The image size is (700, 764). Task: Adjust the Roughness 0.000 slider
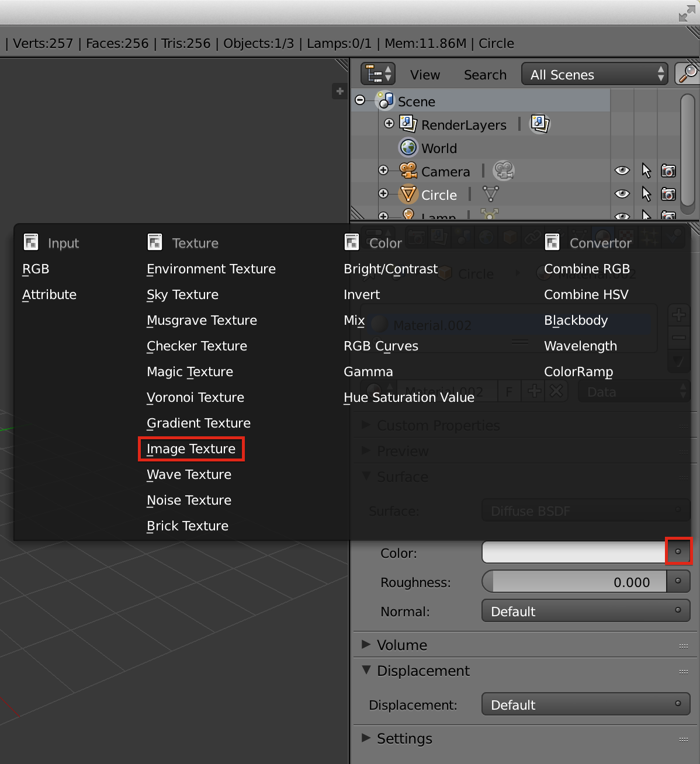(x=574, y=582)
